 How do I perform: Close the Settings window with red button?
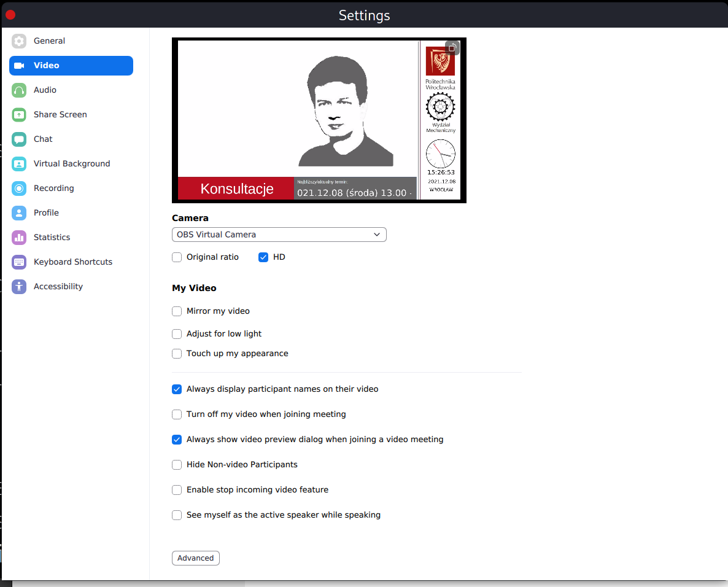click(x=10, y=15)
